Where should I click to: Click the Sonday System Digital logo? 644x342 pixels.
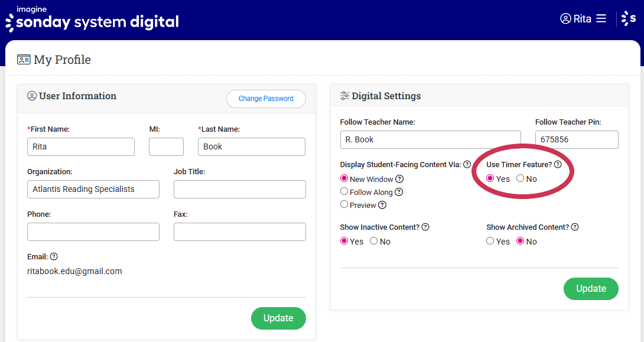point(92,19)
